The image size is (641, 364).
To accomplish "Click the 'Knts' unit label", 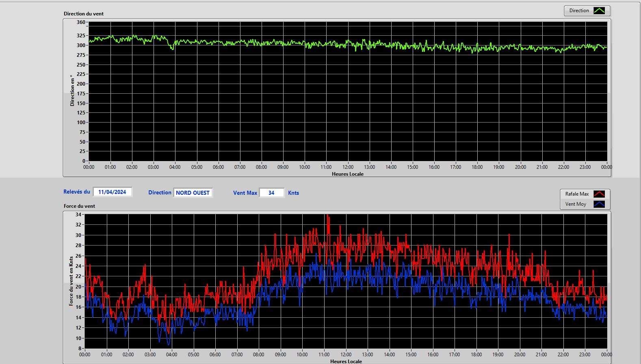I will [293, 193].
